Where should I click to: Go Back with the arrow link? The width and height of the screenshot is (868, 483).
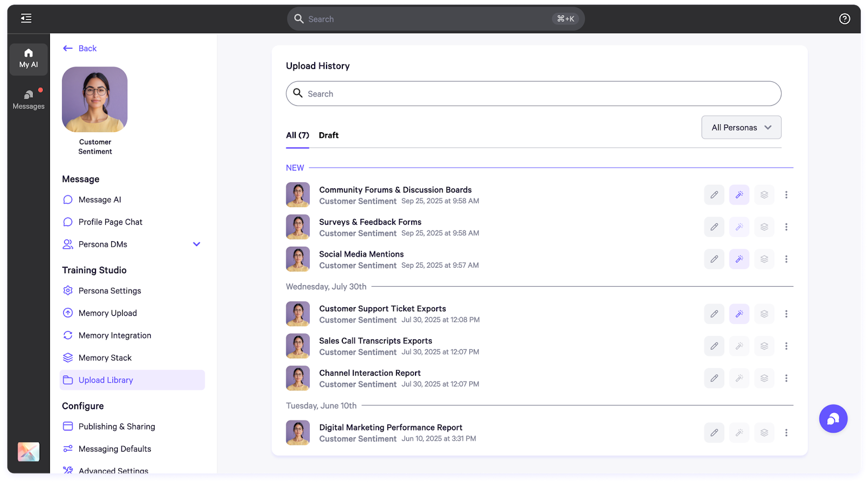pyautogui.click(x=80, y=48)
